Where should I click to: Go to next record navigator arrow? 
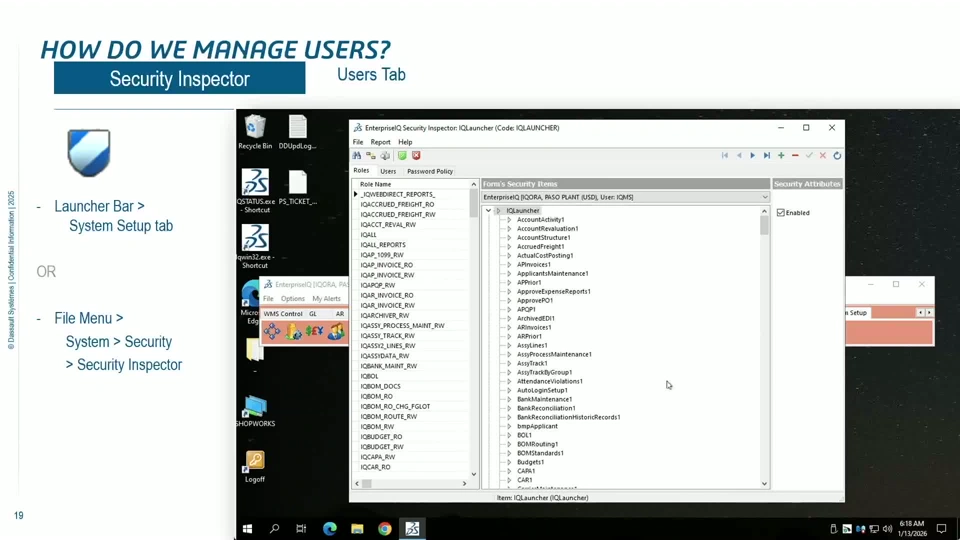pyautogui.click(x=752, y=156)
